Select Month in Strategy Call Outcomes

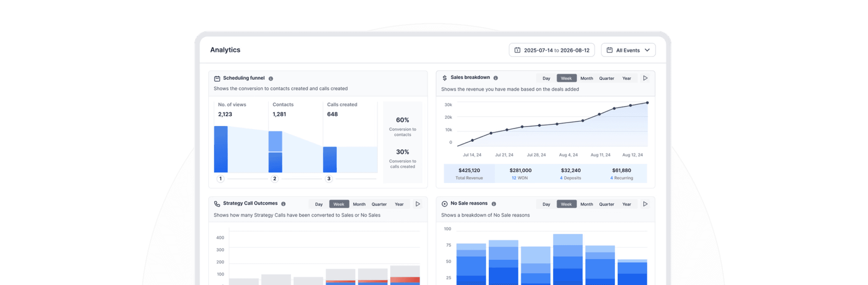point(359,204)
